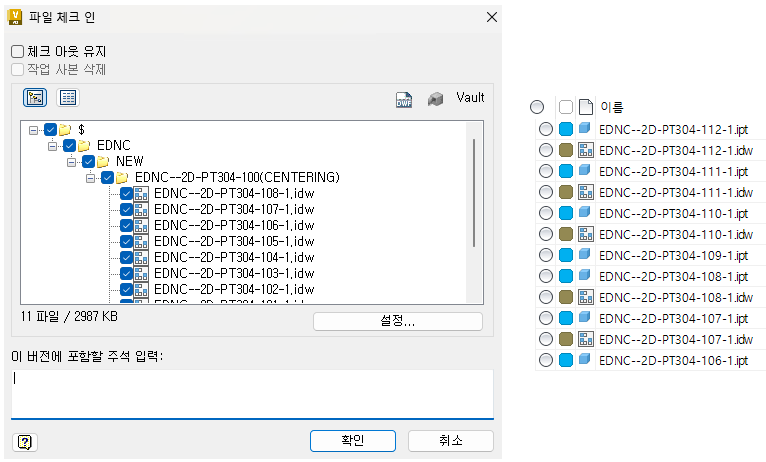Collapse the NEW folder node

[71, 161]
